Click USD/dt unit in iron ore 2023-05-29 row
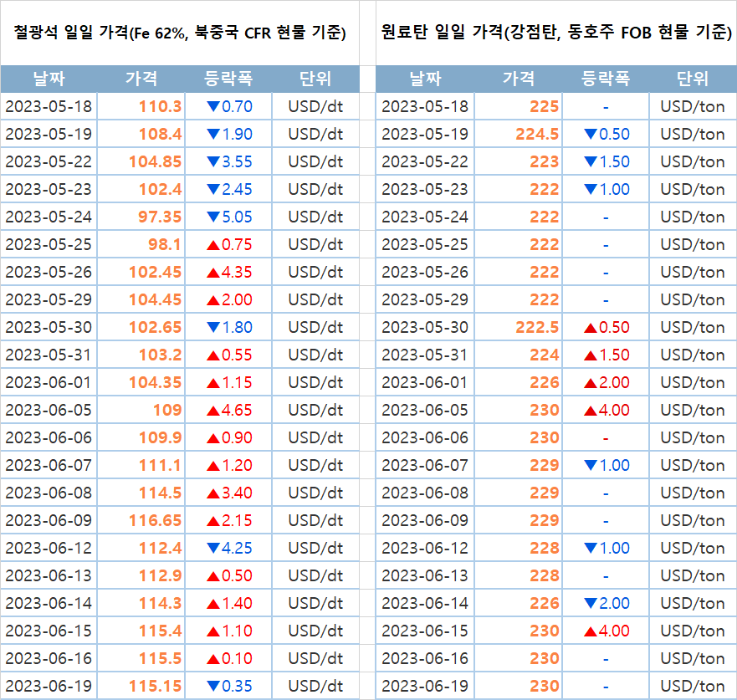Image resolution: width=737 pixels, height=700 pixels. (x=315, y=299)
